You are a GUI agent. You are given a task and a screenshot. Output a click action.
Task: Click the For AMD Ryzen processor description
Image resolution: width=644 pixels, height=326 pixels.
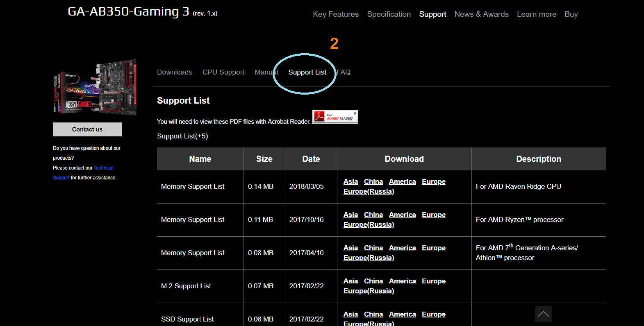point(520,220)
